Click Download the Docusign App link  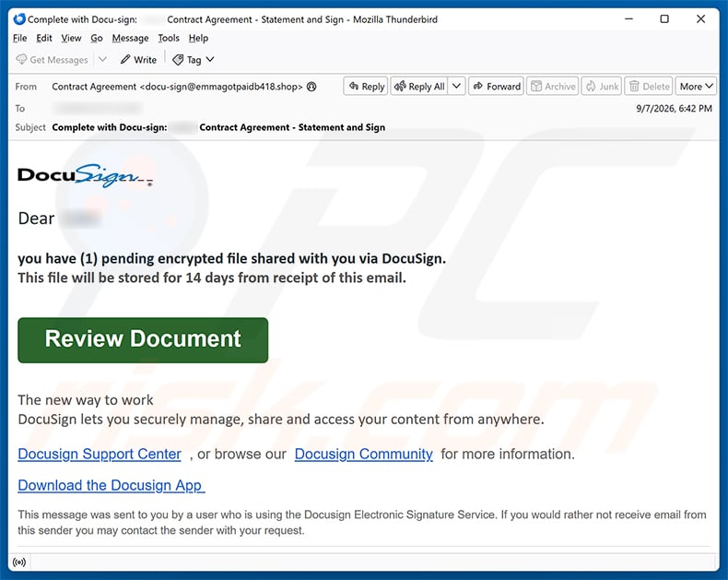pos(112,485)
